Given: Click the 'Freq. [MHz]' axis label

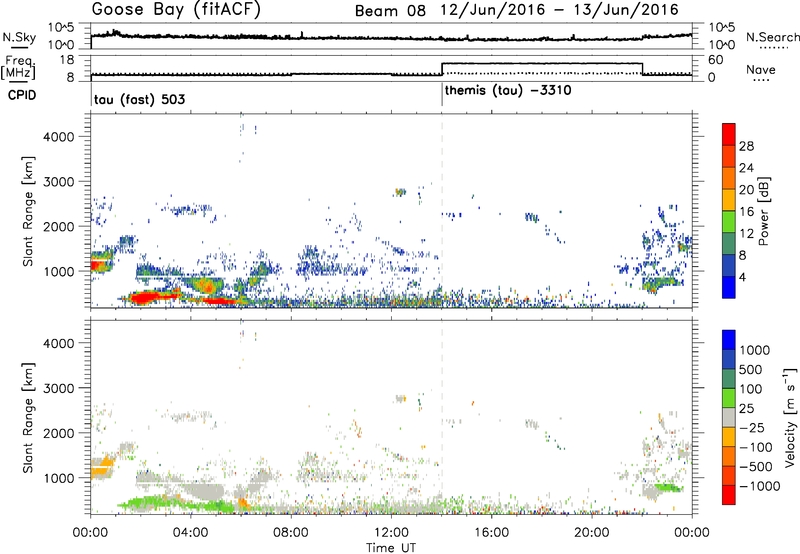Looking at the screenshot, I should pyautogui.click(x=18, y=68).
